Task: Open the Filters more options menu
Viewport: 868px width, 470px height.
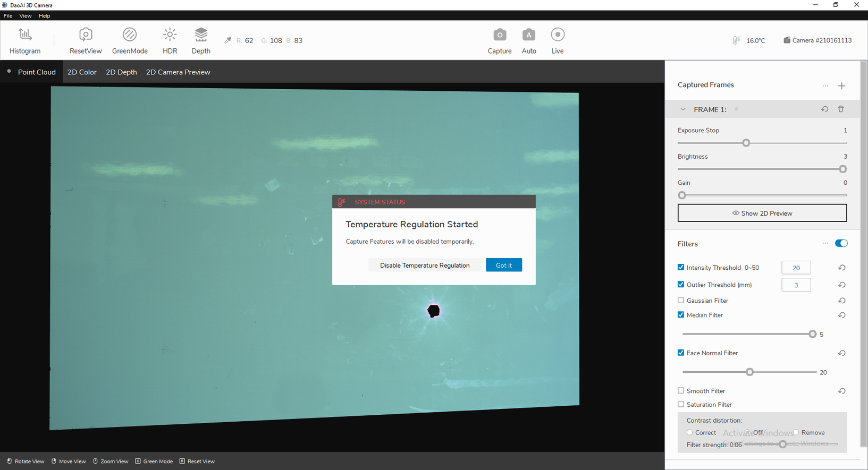Action: [825, 243]
